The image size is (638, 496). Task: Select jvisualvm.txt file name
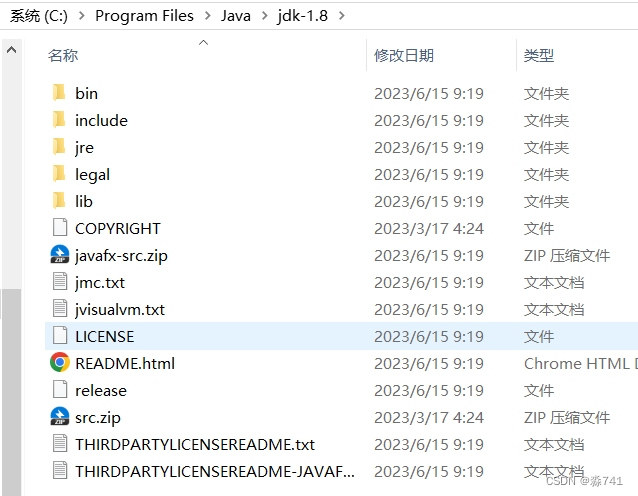coord(120,310)
